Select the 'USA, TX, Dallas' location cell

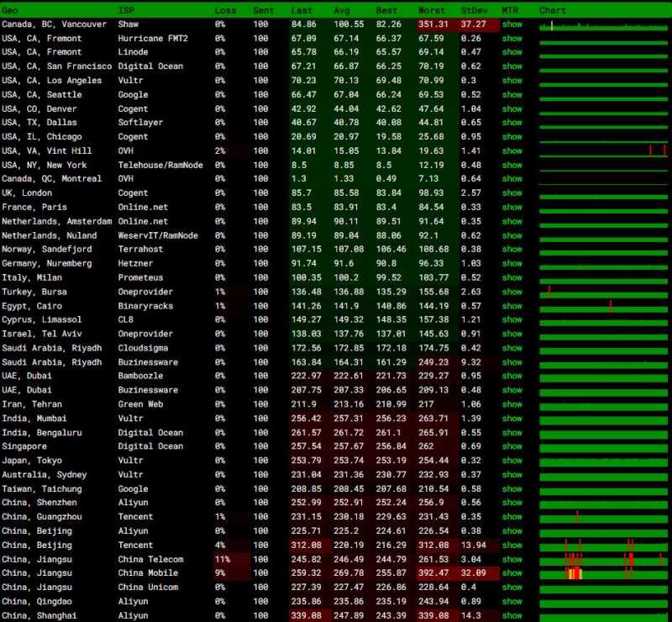[39, 123]
